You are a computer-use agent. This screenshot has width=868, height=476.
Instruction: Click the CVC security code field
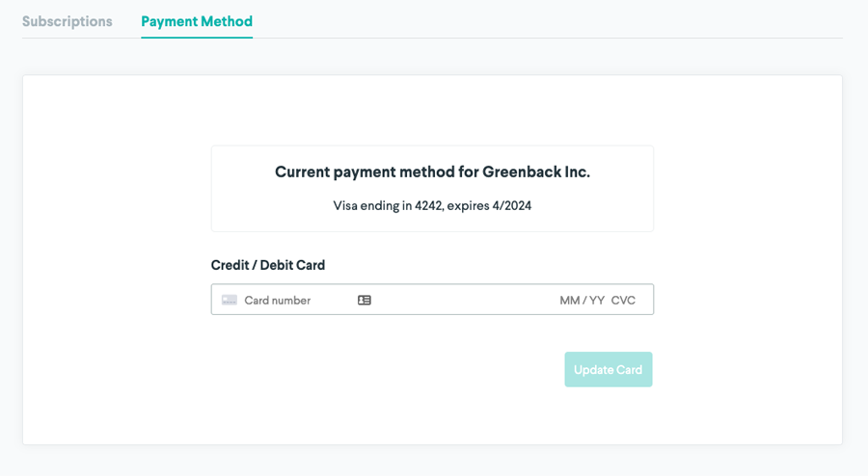click(x=623, y=301)
